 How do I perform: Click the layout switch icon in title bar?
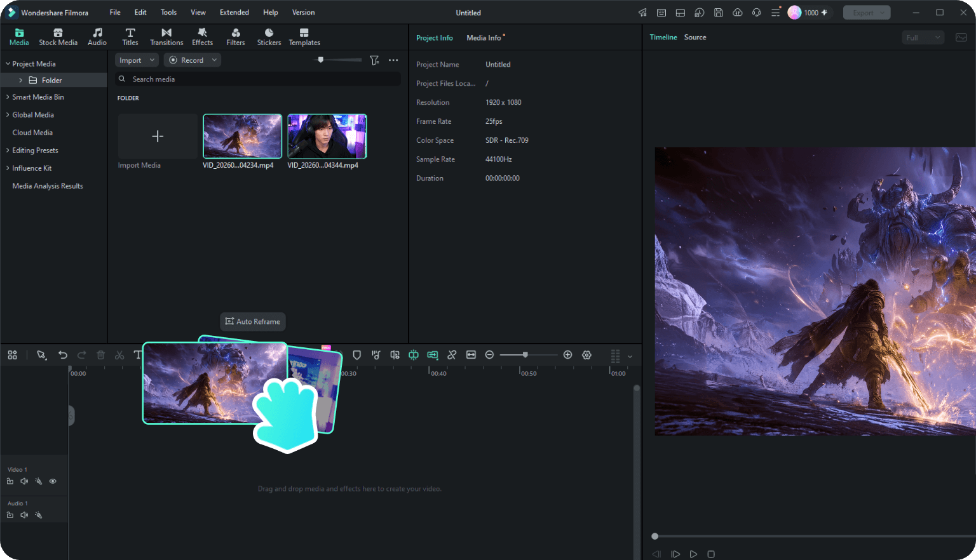(680, 13)
